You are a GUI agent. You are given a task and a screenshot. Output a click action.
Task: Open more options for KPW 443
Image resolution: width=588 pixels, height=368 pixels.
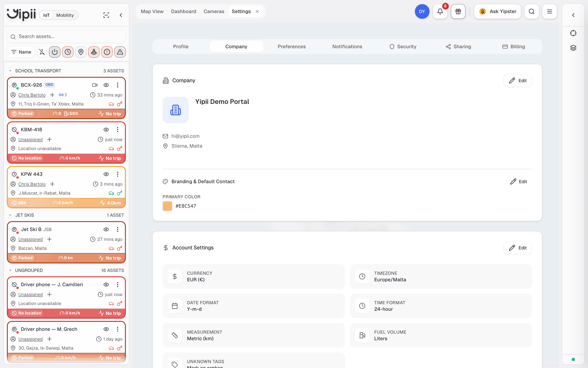point(118,174)
